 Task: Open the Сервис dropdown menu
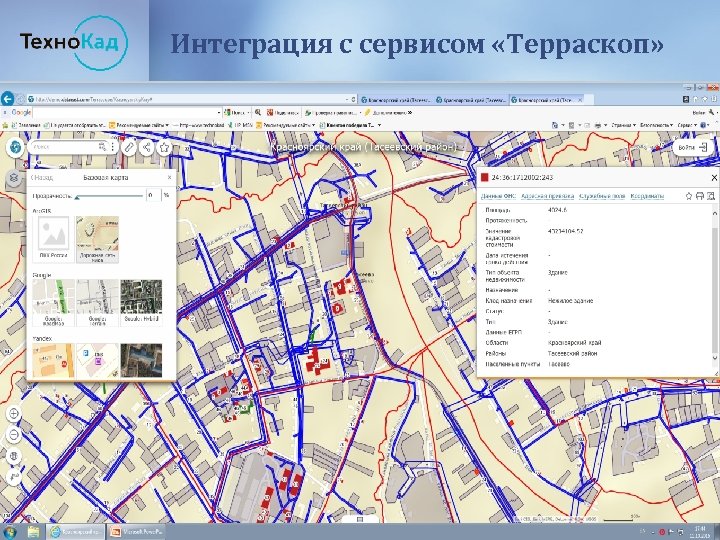tap(687, 125)
